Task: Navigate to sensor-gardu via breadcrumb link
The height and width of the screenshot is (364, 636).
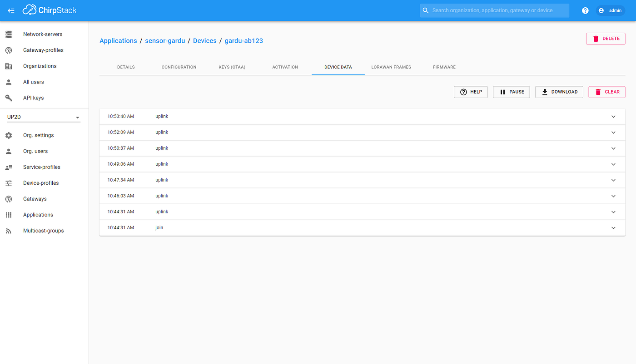Action: tap(165, 40)
